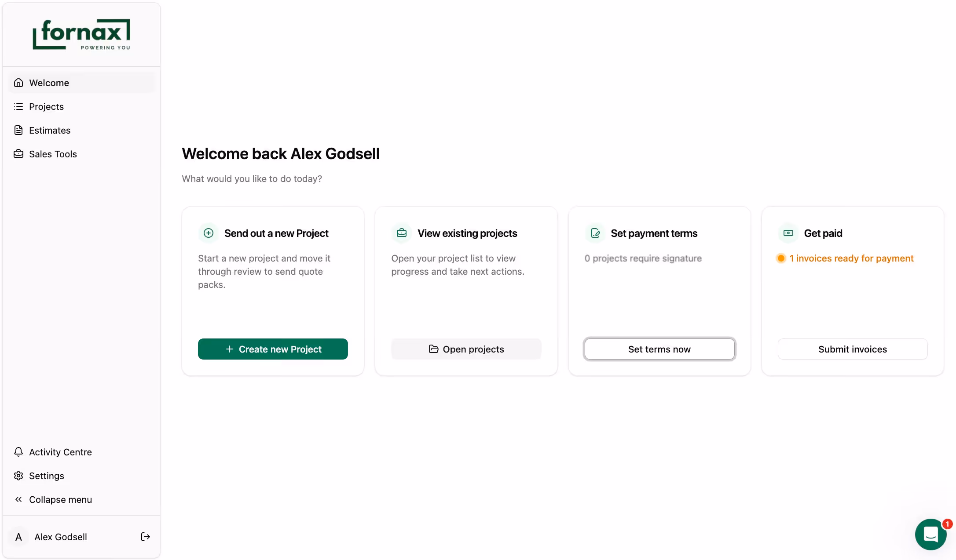Click the user avatar letter A

click(x=18, y=537)
